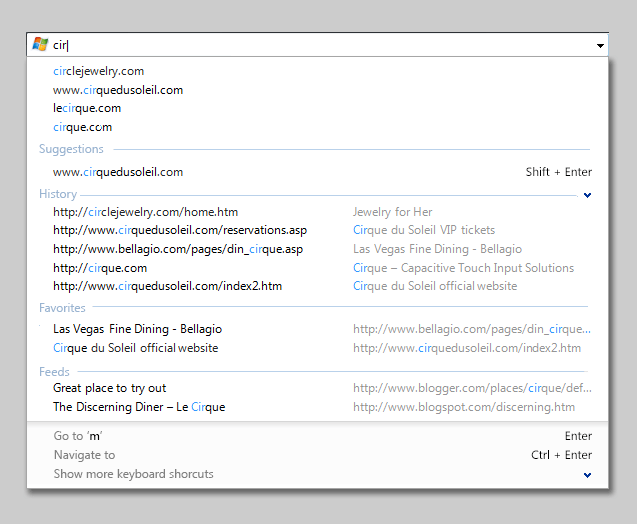Click the Windows flag icon in the address bar
This screenshot has width=637, height=524.
point(40,44)
